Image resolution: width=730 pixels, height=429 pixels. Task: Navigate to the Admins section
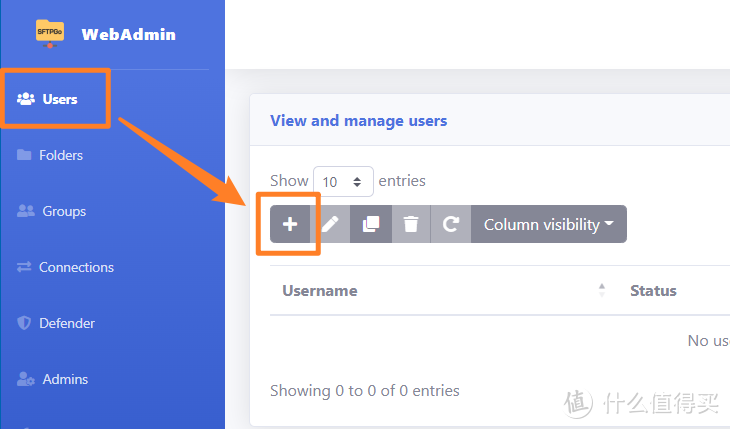[65, 379]
